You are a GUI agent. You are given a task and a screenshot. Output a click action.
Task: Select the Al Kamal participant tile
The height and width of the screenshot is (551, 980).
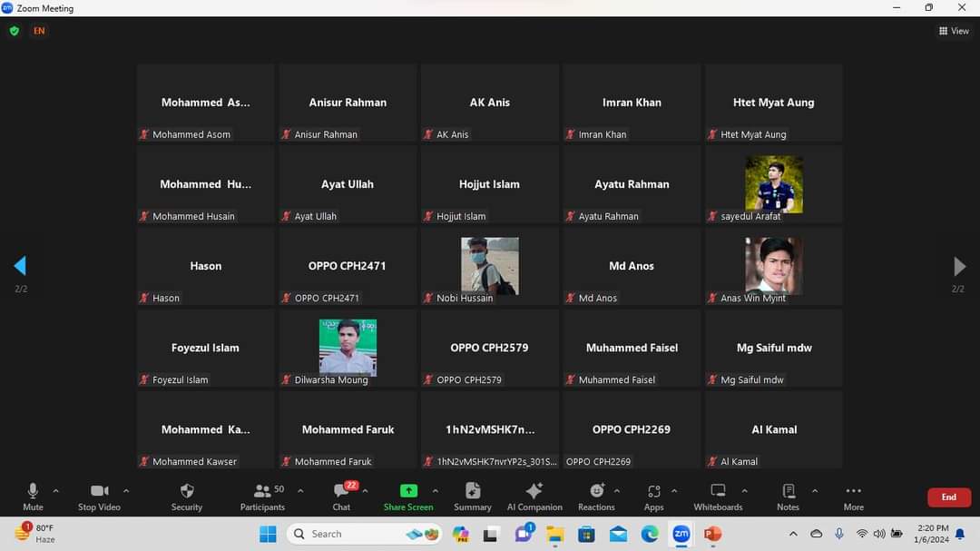pos(774,430)
